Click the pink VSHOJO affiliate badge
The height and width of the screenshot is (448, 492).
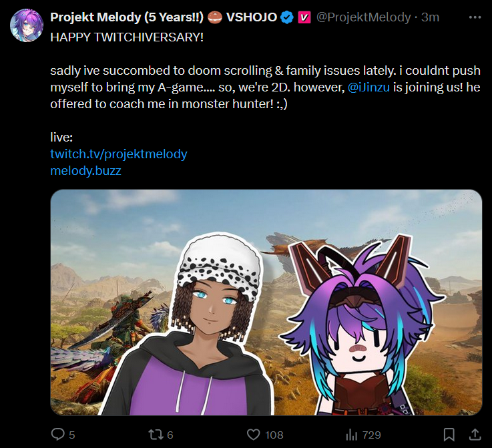click(x=304, y=17)
